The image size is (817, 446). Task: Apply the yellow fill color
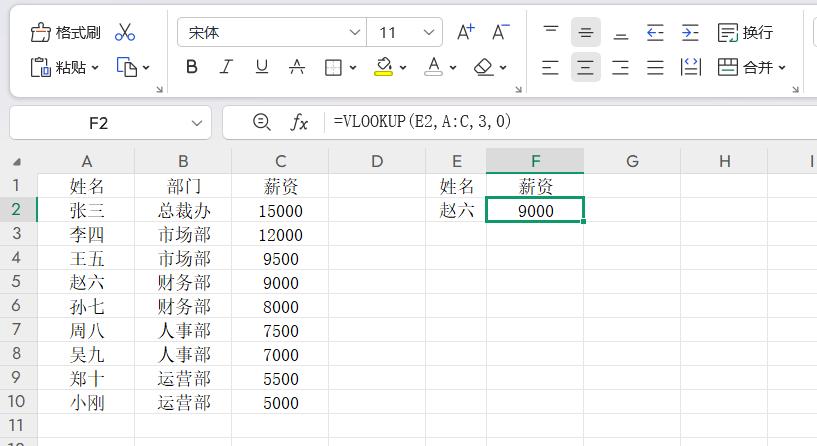[384, 67]
